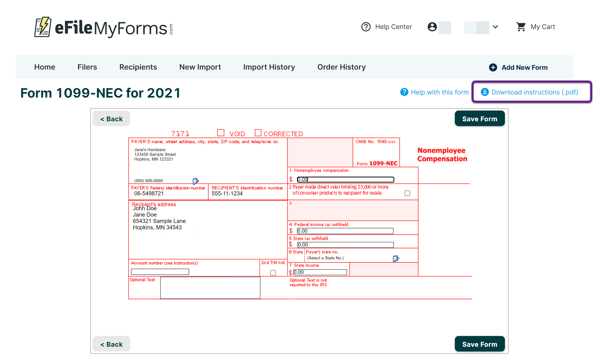This screenshot has height=364, width=604.
Task: Toggle the 2nd TIN not. checkbox
Action: (x=273, y=273)
